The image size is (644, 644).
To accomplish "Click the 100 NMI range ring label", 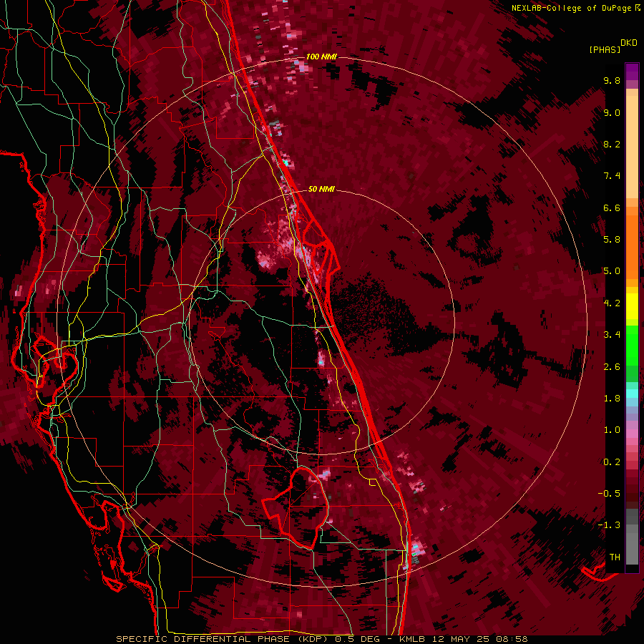I will click(x=321, y=57).
